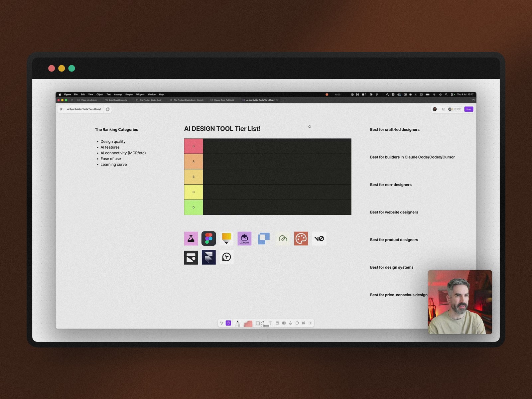Select the Text tool
The height and width of the screenshot is (399, 532).
271,323
